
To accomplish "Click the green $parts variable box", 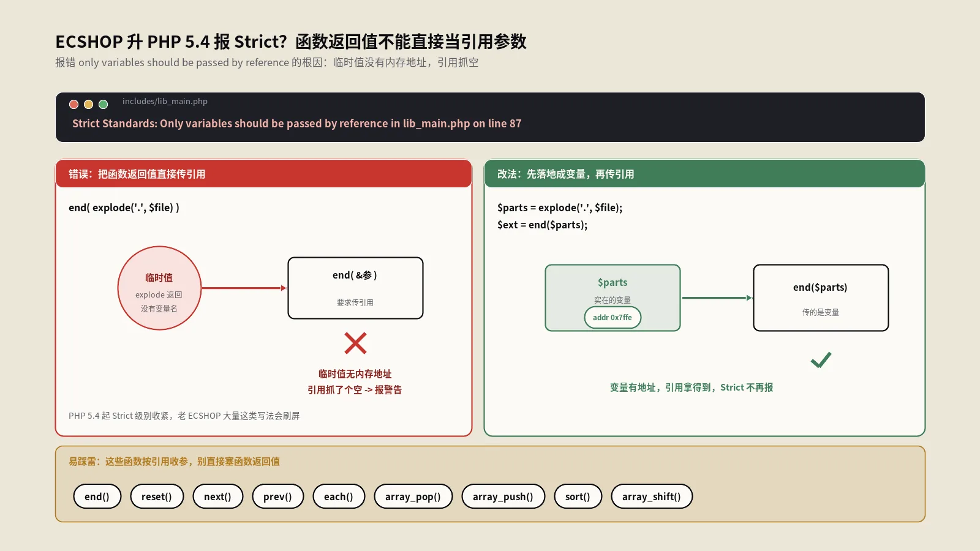I will pyautogui.click(x=612, y=298).
